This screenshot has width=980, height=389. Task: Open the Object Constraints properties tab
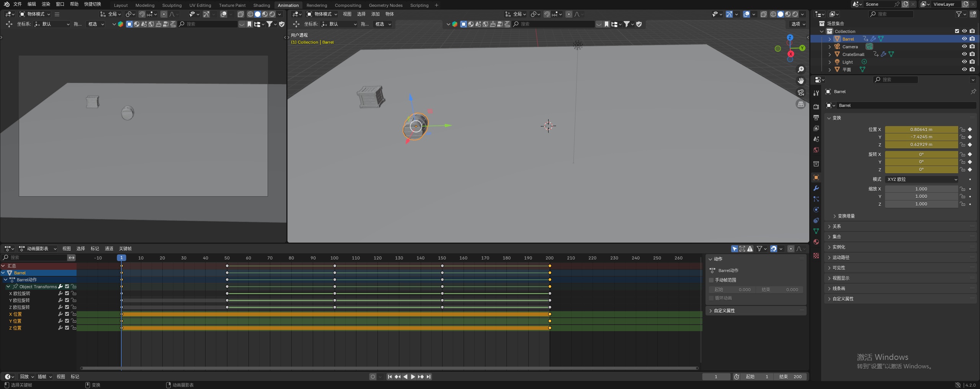(x=816, y=220)
